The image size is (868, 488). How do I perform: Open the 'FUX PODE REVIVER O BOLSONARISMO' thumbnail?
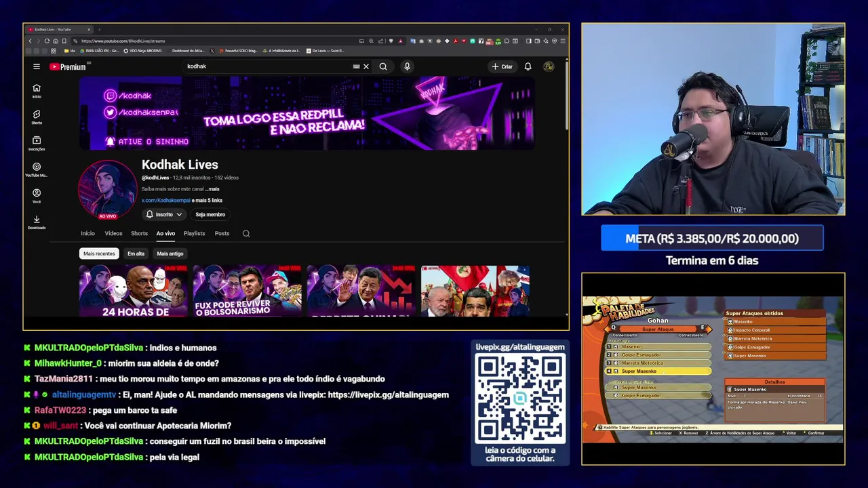247,291
